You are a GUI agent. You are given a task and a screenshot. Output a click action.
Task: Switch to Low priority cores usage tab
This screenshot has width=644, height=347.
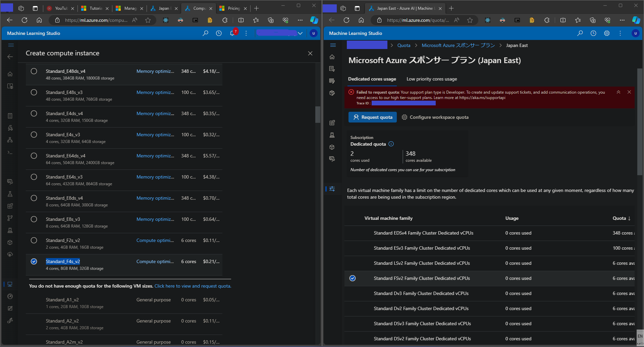[x=432, y=79]
